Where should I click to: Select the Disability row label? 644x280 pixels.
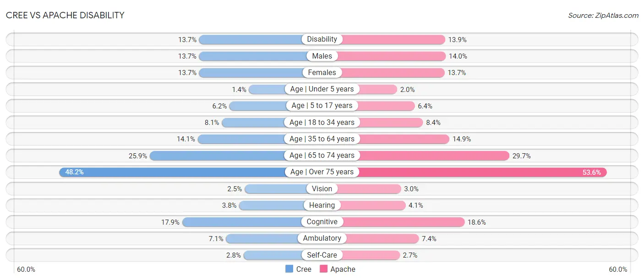[x=322, y=39]
